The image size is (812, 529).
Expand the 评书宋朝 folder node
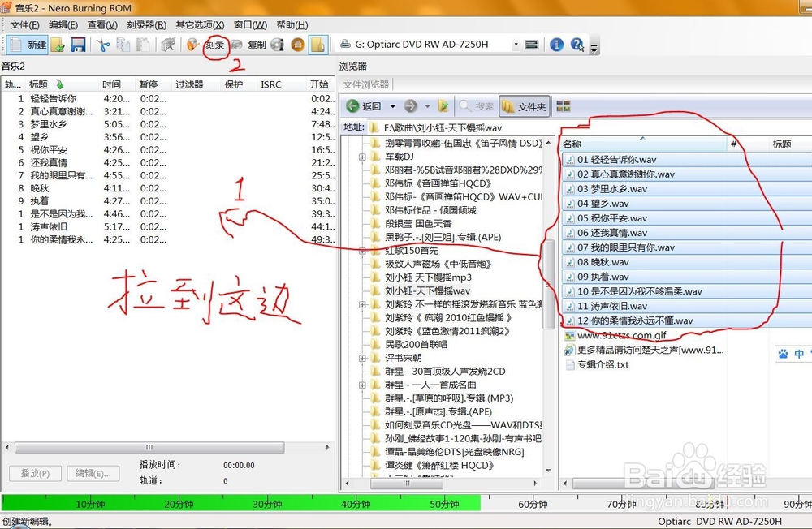tap(362, 358)
